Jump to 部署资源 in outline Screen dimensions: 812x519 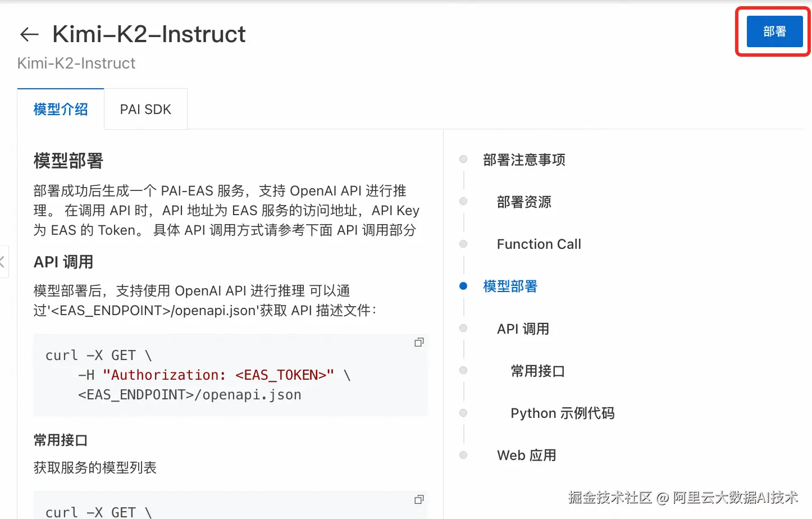524,202
